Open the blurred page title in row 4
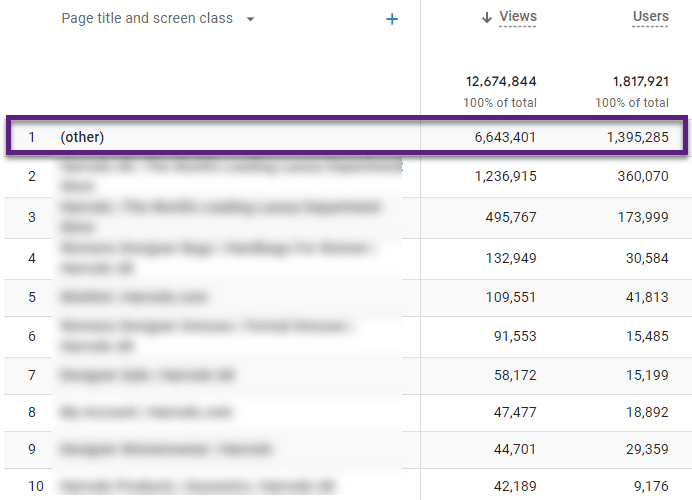The image size is (692, 500). (x=215, y=257)
